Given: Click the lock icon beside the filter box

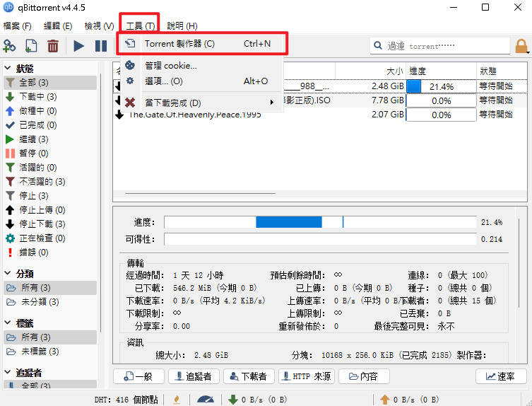Looking at the screenshot, I should coord(521,46).
